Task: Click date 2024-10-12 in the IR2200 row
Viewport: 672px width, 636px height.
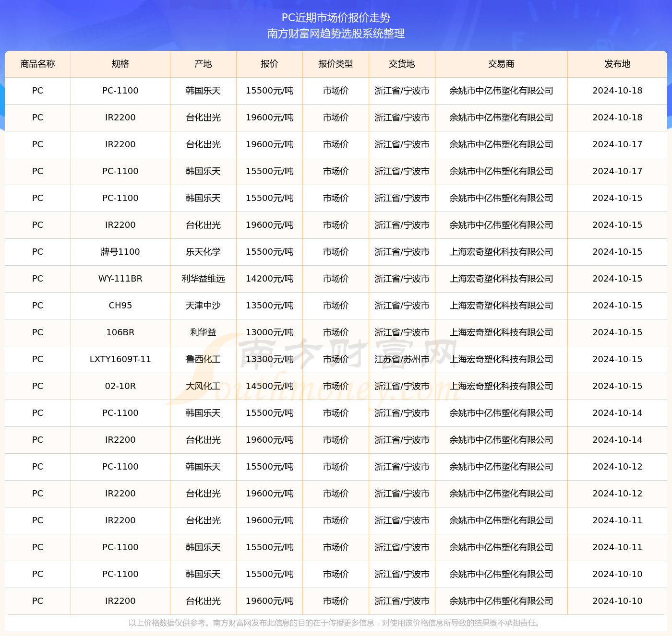Action: pyautogui.click(x=617, y=494)
